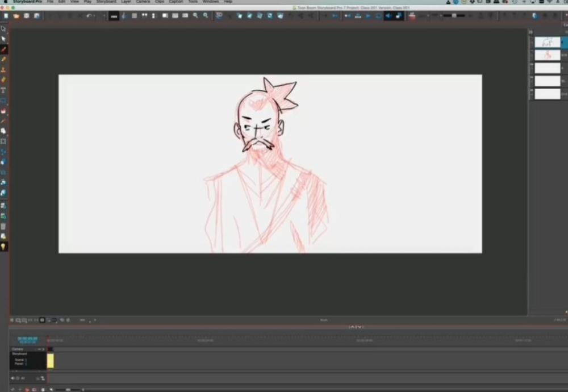Click the new project icon in toolbar
568x392 pixels.
coord(6,16)
